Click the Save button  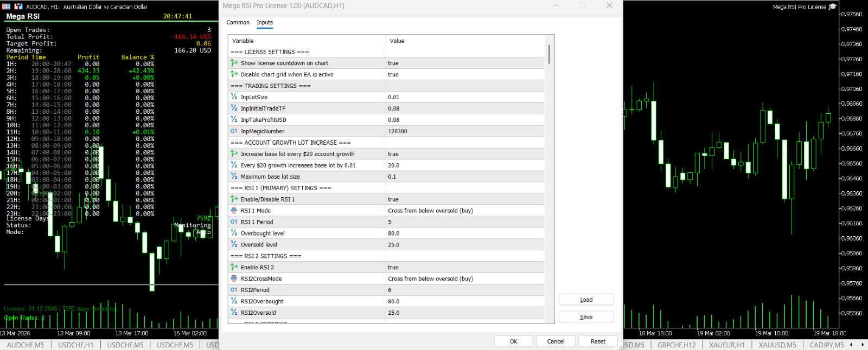pyautogui.click(x=586, y=317)
